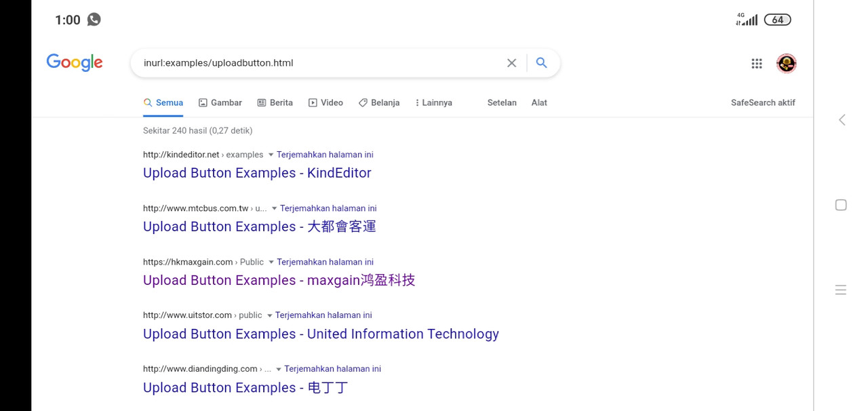Expand dropdown arrow next to diandingding.com URL
This screenshot has height=411, width=868.
pos(279,370)
